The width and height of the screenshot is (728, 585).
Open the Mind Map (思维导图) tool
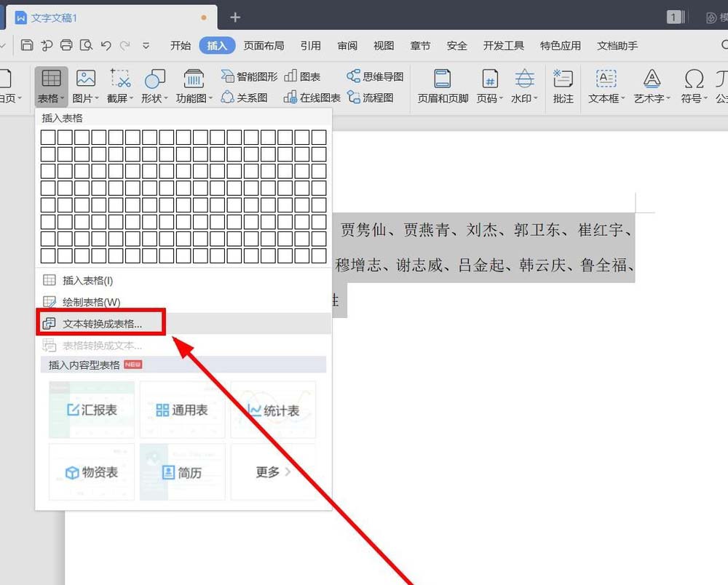375,76
